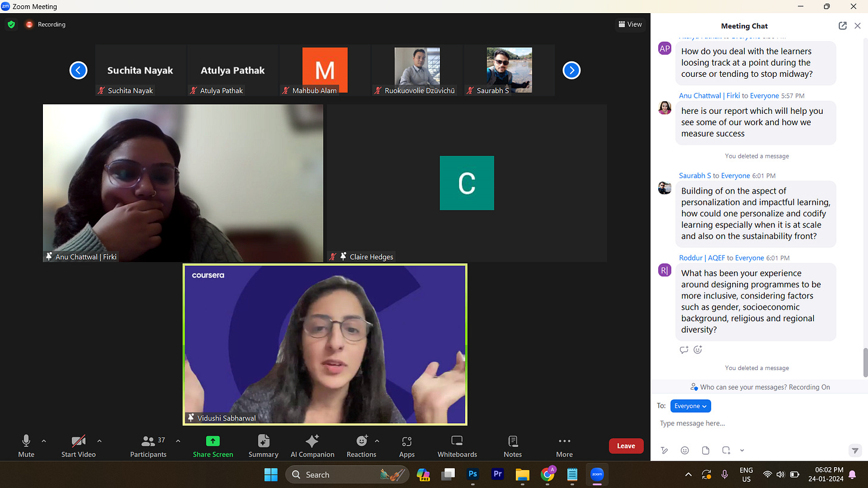The height and width of the screenshot is (488, 868).
Task: Expand audio options arrow beside Mute
Action: click(44, 441)
